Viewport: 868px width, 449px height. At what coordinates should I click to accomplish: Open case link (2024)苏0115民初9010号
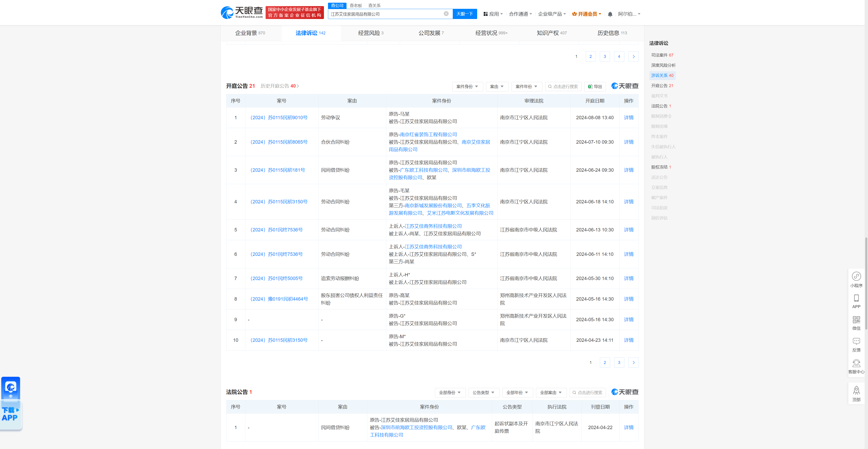point(279,118)
